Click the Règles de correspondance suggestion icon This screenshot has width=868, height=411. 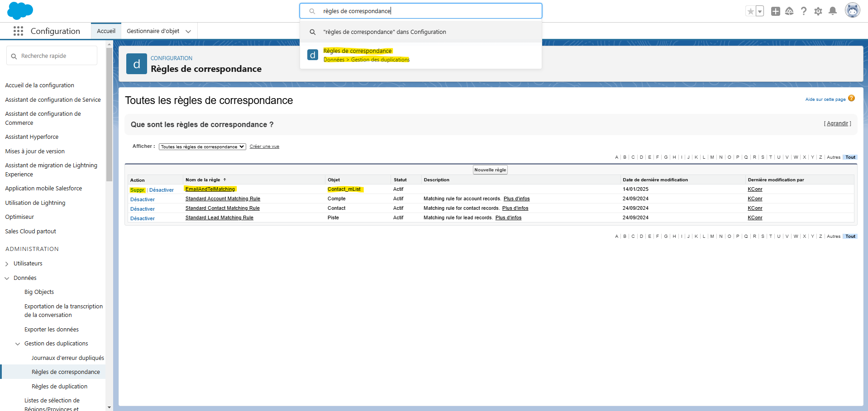tap(313, 55)
